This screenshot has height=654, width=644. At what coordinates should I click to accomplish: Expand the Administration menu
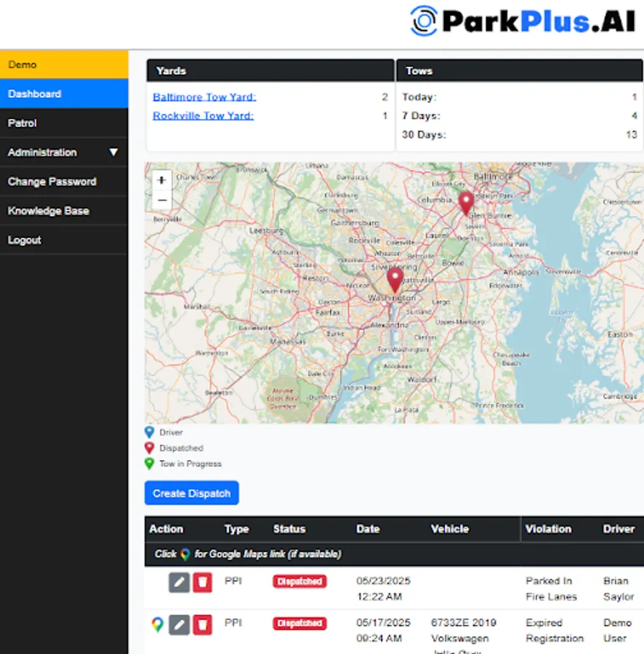[64, 152]
